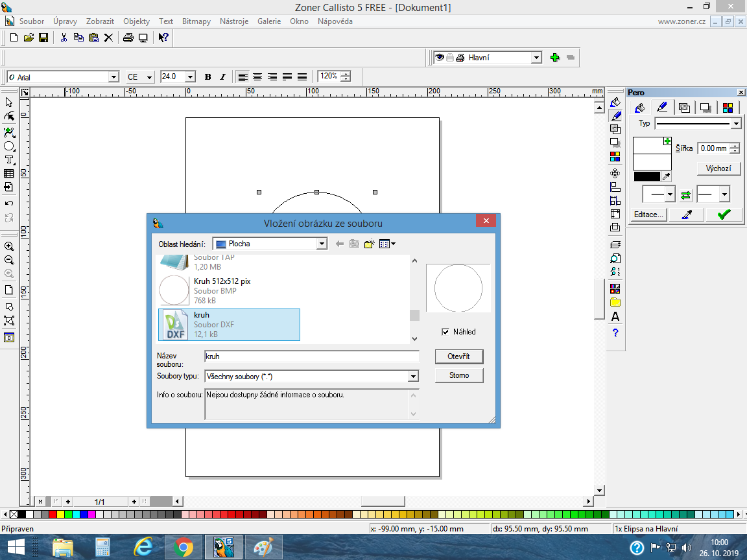The width and height of the screenshot is (747, 560).
Task: Open the Nástroje menu
Action: tap(234, 21)
